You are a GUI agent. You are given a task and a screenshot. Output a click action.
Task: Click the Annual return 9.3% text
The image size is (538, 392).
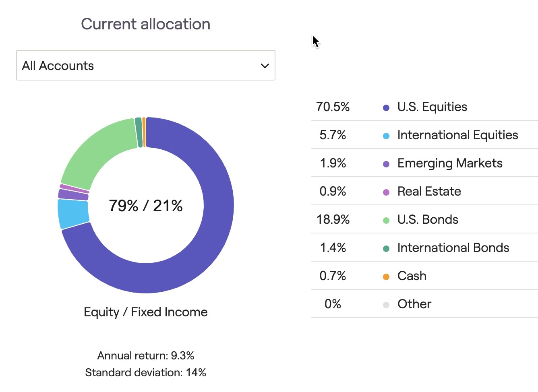[145, 355]
